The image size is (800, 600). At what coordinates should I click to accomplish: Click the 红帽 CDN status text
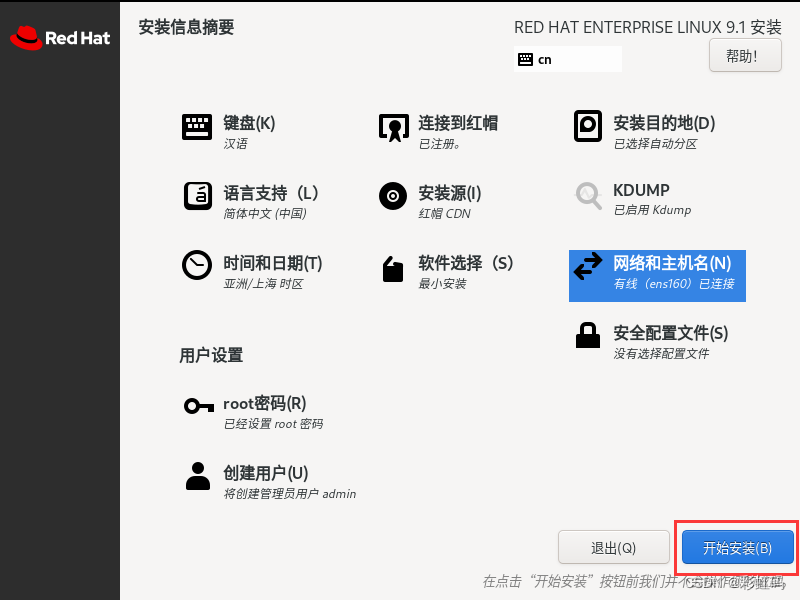click(444, 214)
